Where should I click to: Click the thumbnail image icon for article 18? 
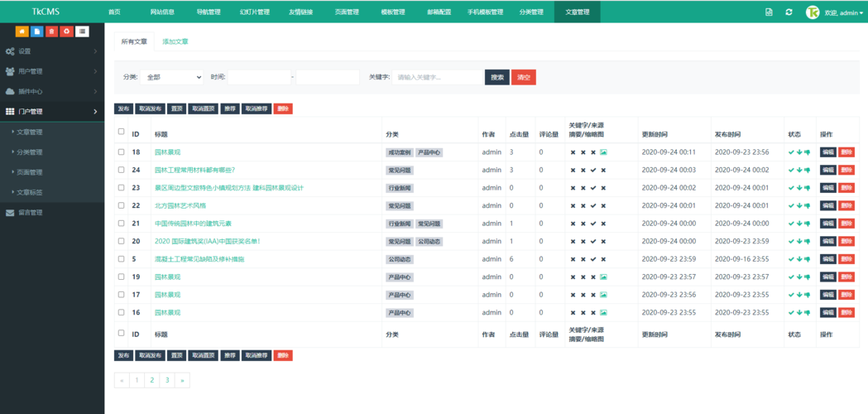603,152
